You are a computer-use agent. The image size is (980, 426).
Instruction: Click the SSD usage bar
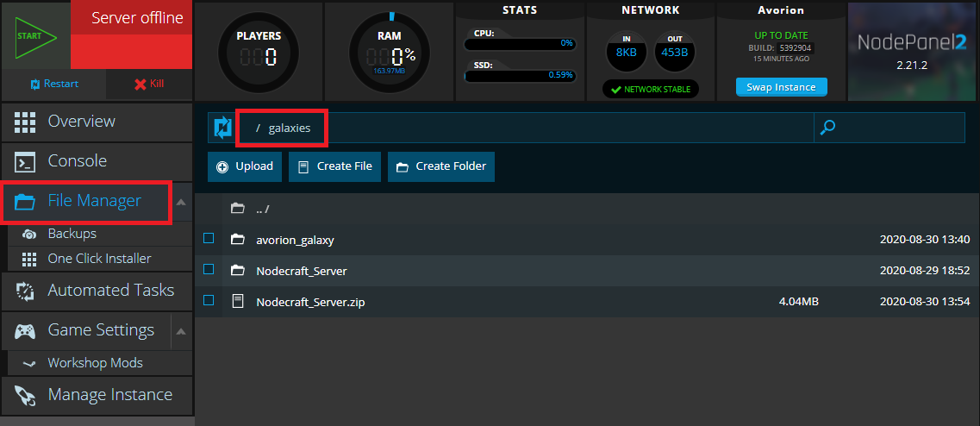click(520, 76)
